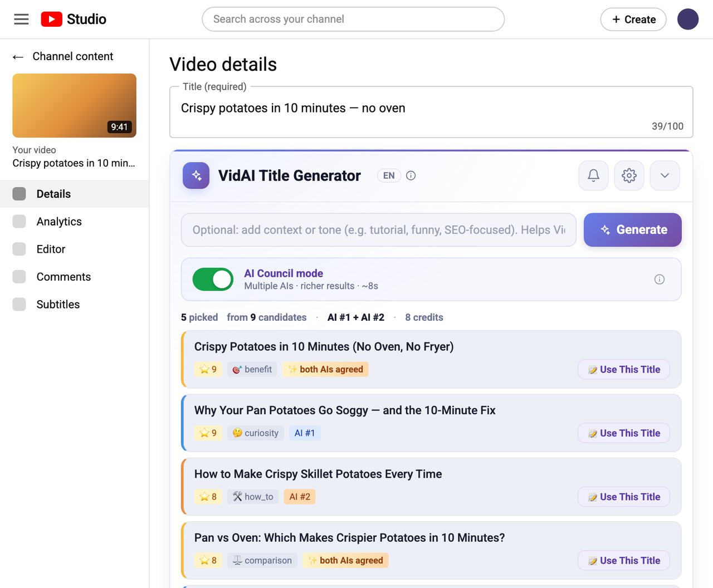Collapse the VidAI Title Generator panel
Viewport: 713px width, 588px height.
tap(665, 175)
